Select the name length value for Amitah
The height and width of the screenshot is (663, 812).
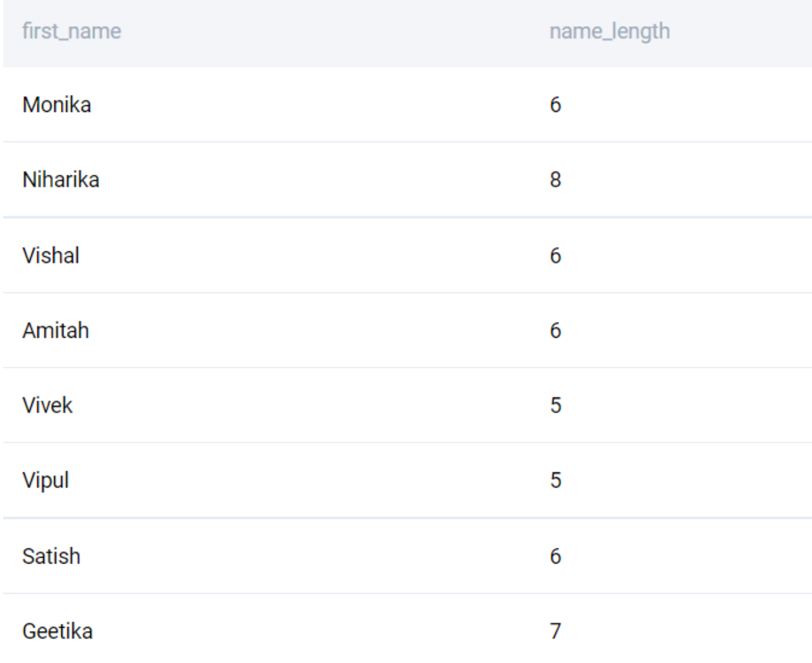pos(555,331)
